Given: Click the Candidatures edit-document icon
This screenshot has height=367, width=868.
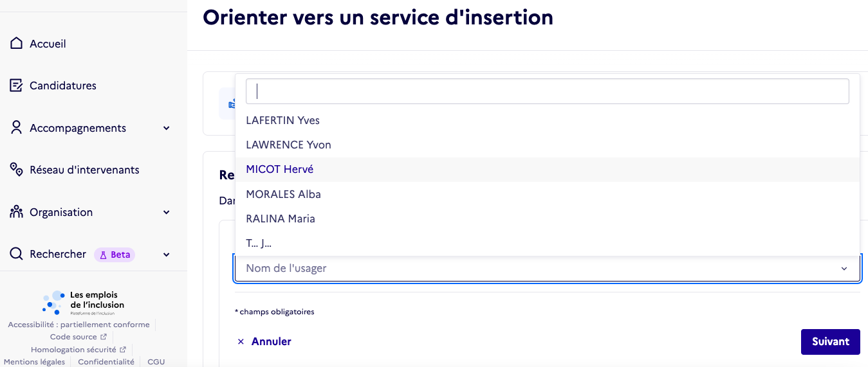Looking at the screenshot, I should (x=17, y=85).
